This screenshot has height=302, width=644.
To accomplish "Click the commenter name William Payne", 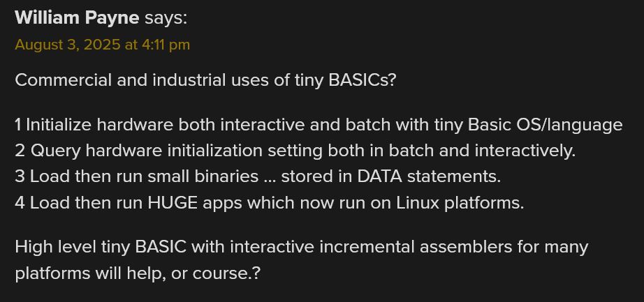I will coord(77,17).
